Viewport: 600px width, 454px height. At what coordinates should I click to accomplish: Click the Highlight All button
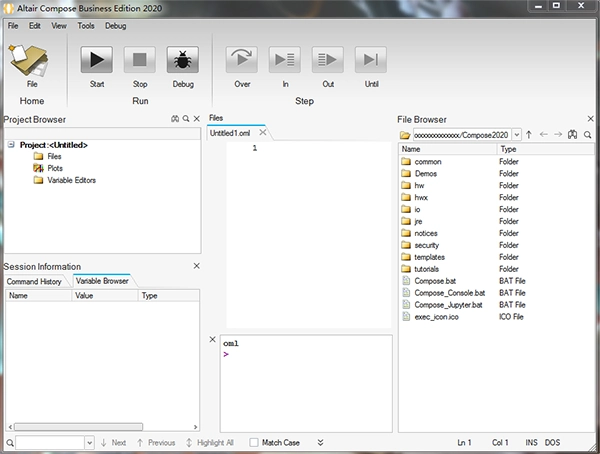pos(210,443)
